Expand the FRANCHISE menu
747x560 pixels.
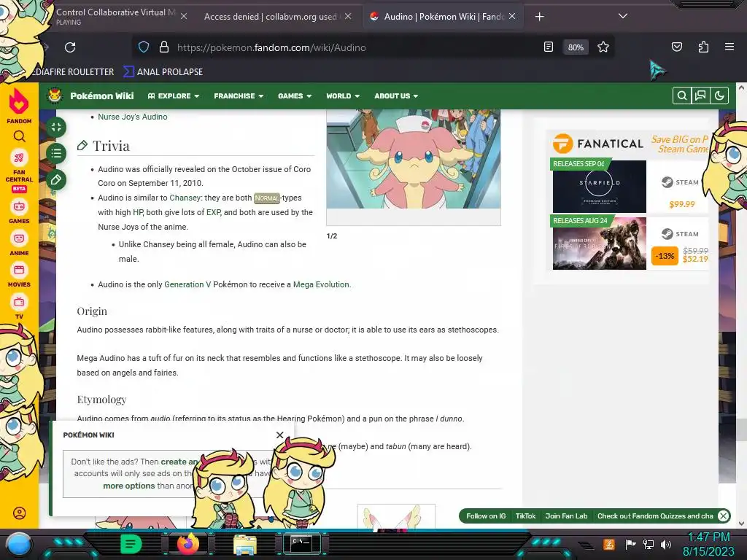coord(239,96)
